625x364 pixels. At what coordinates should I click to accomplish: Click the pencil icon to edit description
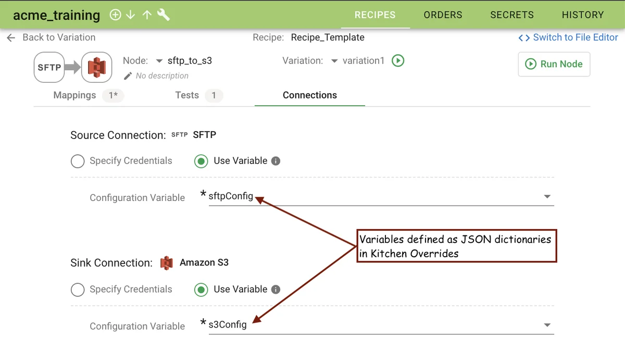click(x=128, y=76)
